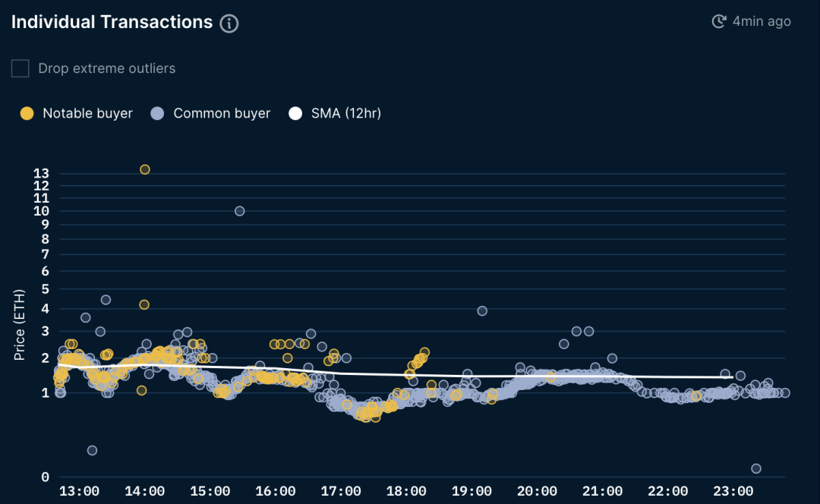Click the yellow 4 ETH point near 14:00
The height and width of the screenshot is (504, 820).
pos(144,305)
